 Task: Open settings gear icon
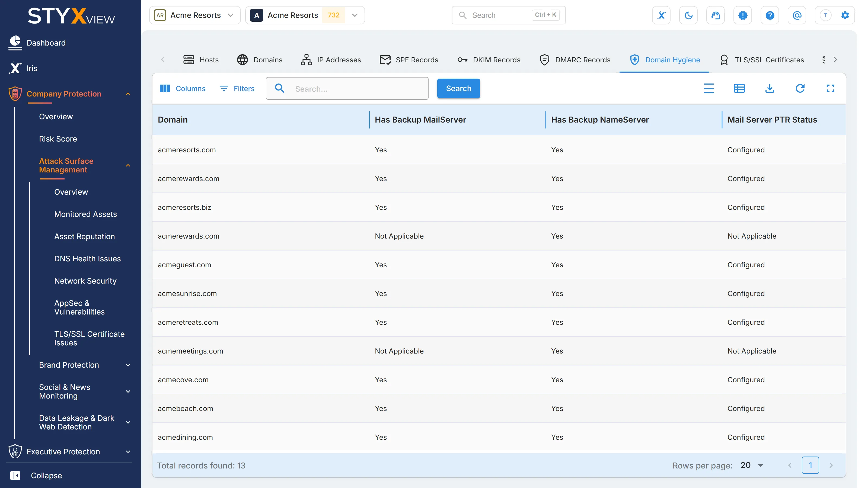pos(845,15)
